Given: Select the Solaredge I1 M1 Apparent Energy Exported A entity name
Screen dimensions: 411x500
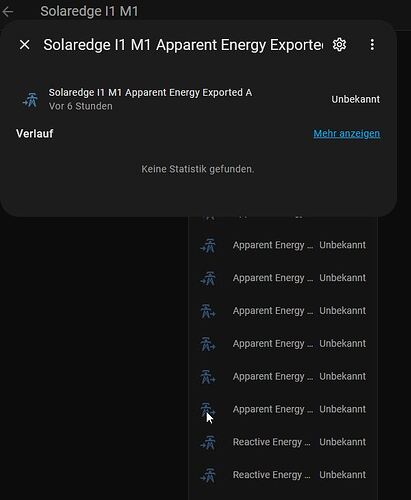Looking at the screenshot, I should pyautogui.click(x=150, y=92).
